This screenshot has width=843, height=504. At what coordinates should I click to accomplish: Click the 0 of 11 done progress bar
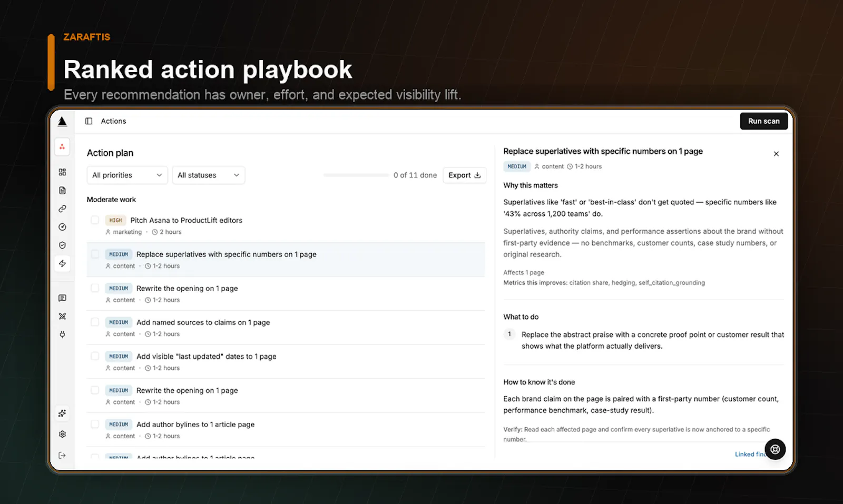point(356,175)
